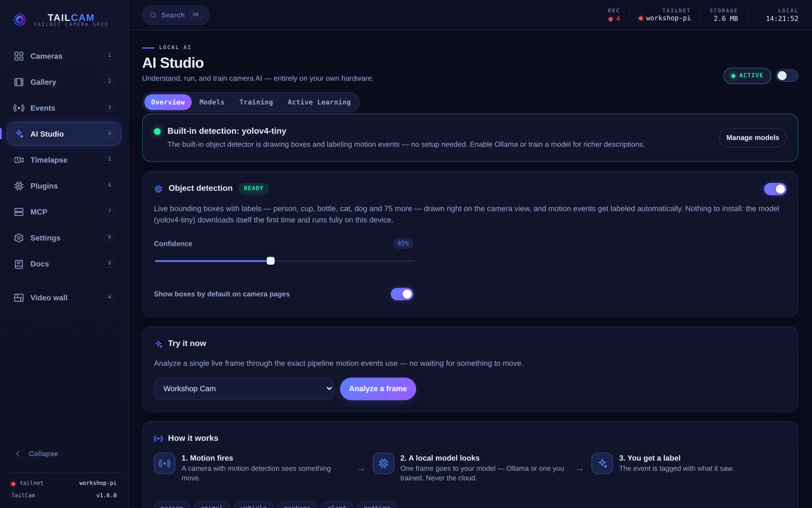Open Plugins via its chip icon
Screen dimensions: 812x508
(x=19, y=186)
